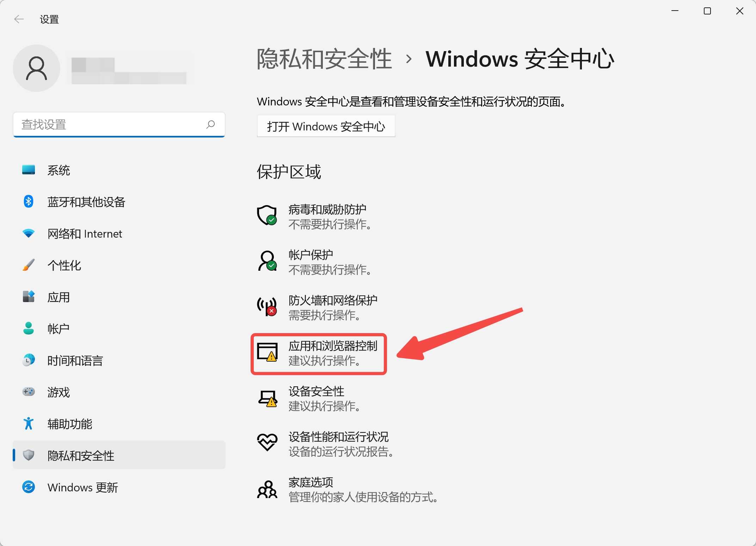The image size is (756, 546).
Task: Click the 辅助功能 accessibility figure icon
Action: (x=29, y=423)
